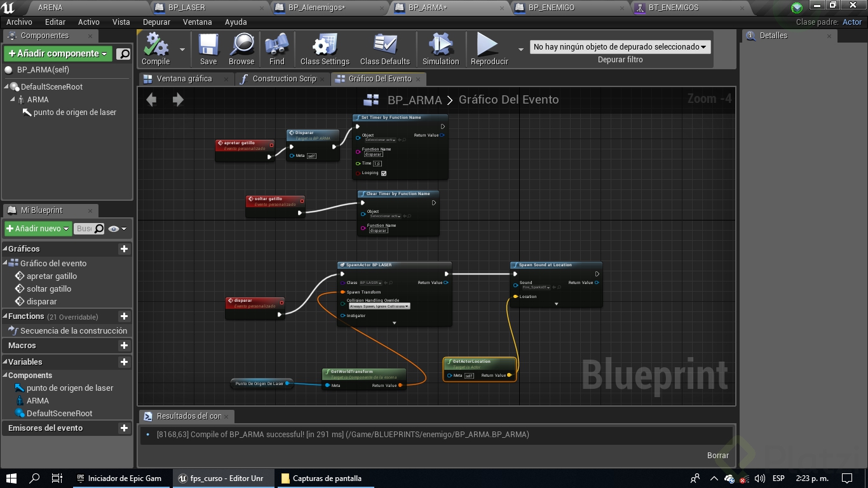Open the Ventana menu
The image size is (868, 488).
198,22
